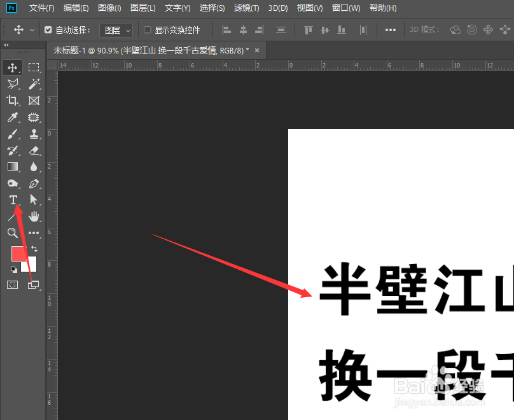Screen dimensions: 514x420
Task: Open the 3D(D) menu
Action: (278, 8)
